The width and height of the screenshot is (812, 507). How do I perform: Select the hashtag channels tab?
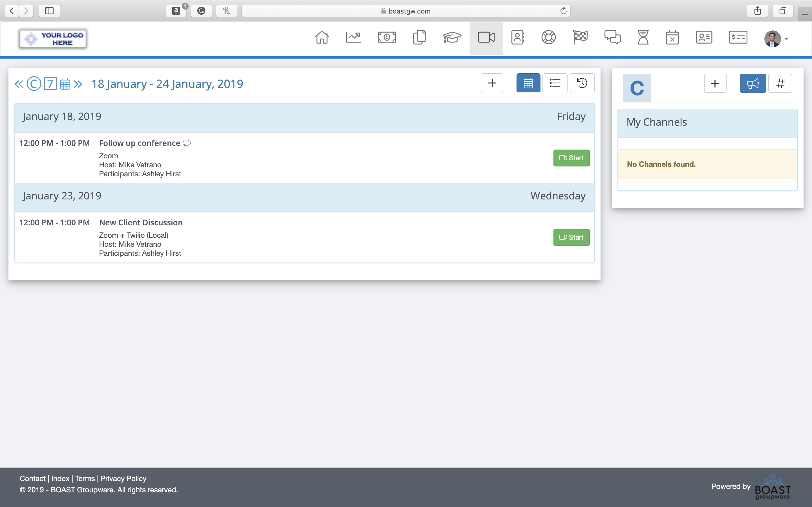[780, 83]
